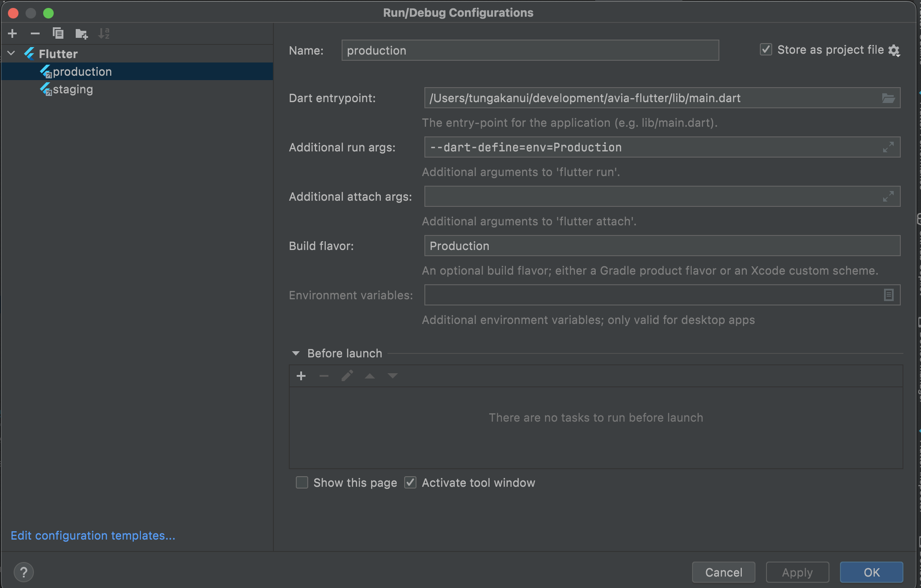Browse for Dart entrypoint file

coord(888,98)
